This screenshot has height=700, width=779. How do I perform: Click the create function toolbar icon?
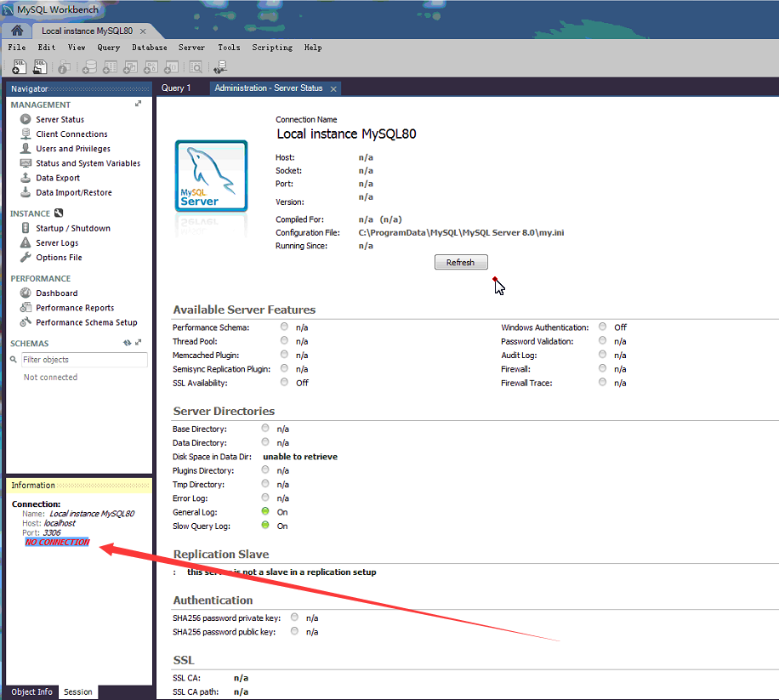click(x=172, y=66)
